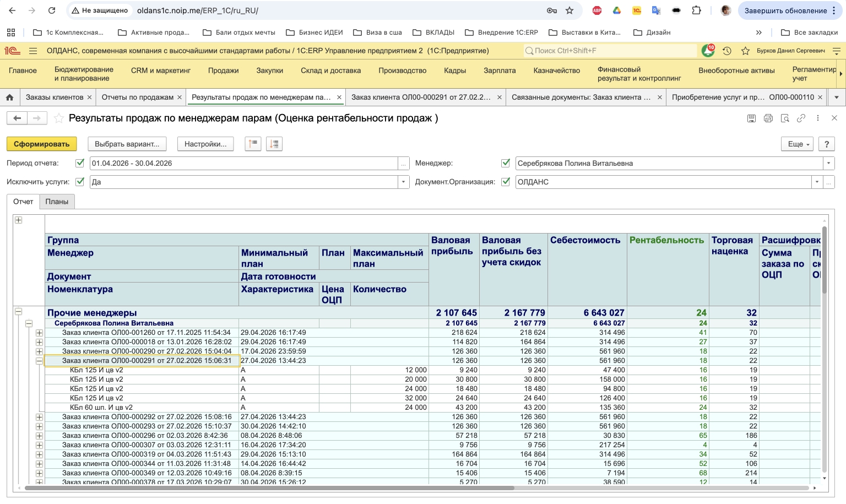The width and height of the screenshot is (846, 504).
Task: Click the save report diskette icon
Action: pos(751,118)
